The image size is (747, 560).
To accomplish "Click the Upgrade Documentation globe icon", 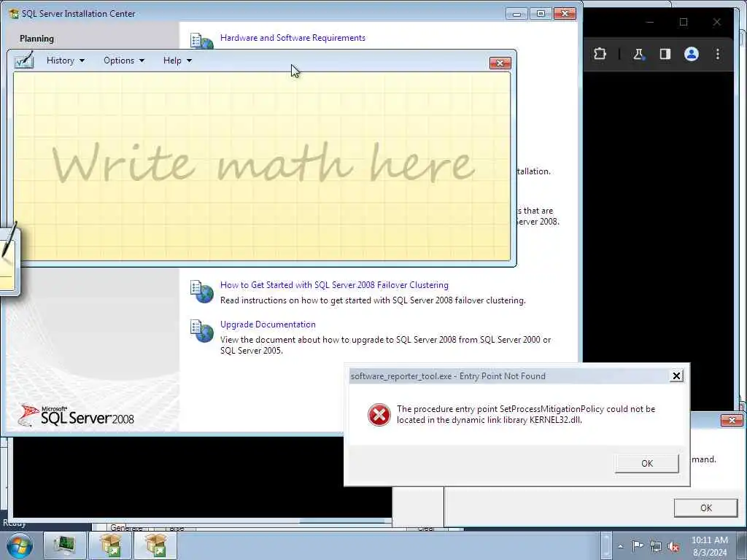I will 201,331.
